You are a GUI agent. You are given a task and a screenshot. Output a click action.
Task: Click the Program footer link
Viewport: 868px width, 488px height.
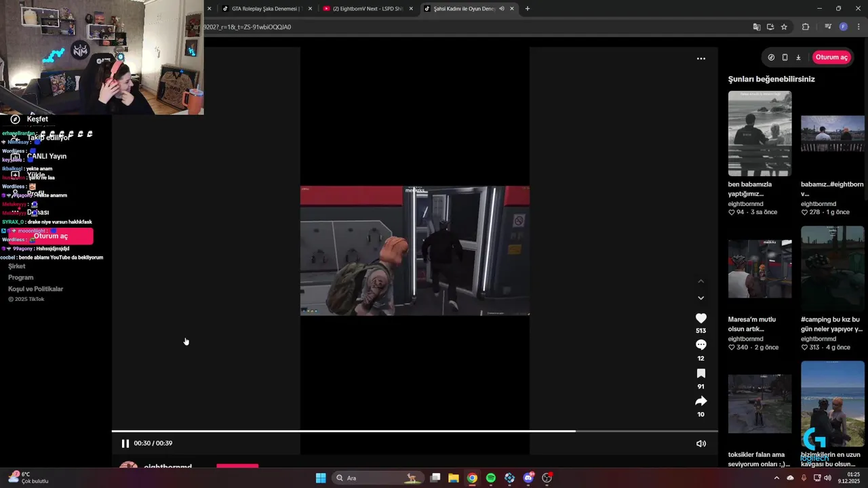click(20, 278)
